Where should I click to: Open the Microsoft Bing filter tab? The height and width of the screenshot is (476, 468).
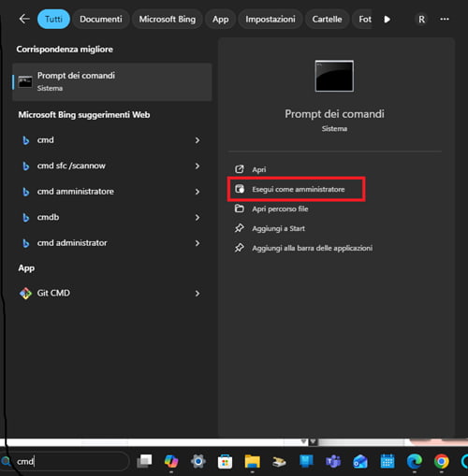(x=168, y=19)
